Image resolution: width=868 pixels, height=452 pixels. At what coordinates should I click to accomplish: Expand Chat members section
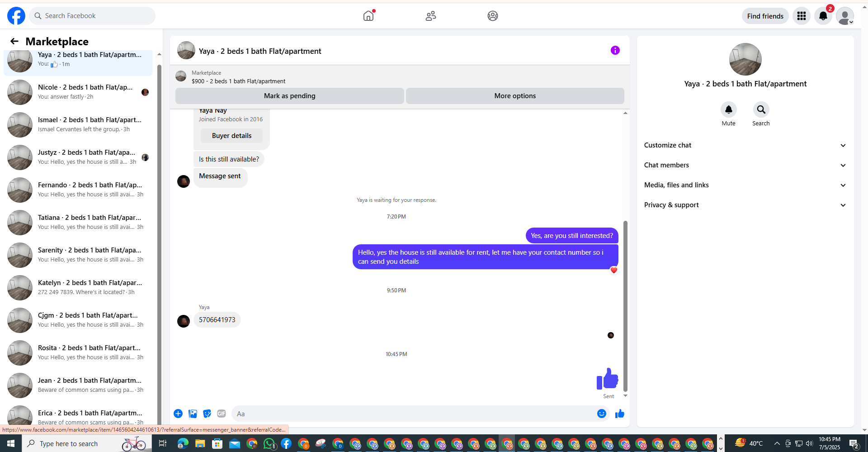745,165
